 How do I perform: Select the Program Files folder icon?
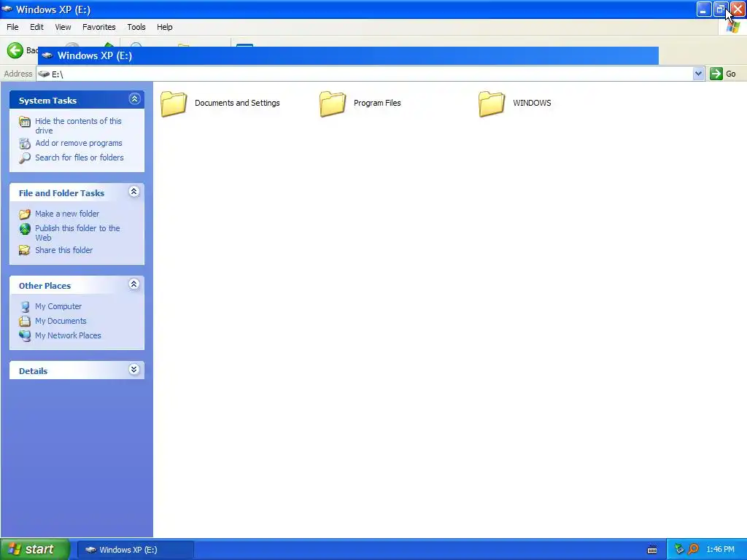[333, 104]
